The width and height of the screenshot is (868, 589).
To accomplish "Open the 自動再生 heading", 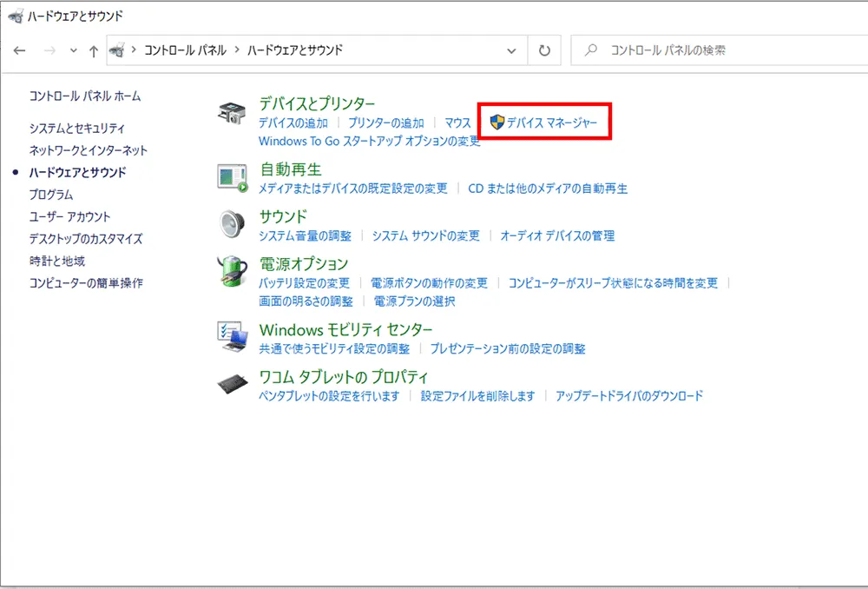I will click(291, 169).
